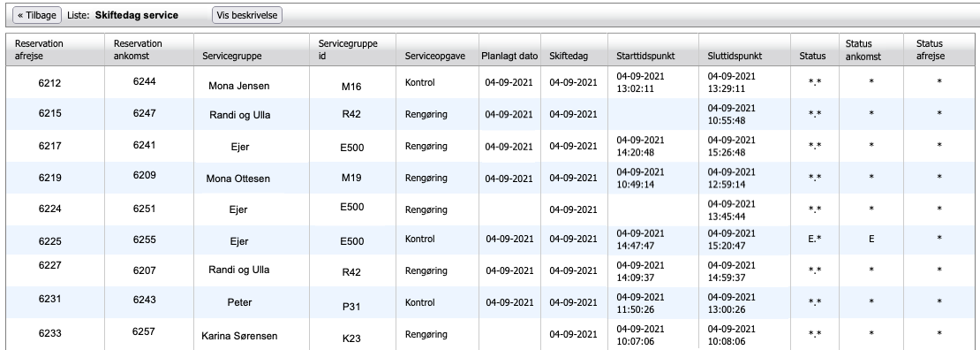Select the Mona Ottesen servicegruppe cell
Screen dimensions: 980x350
[x=238, y=179]
